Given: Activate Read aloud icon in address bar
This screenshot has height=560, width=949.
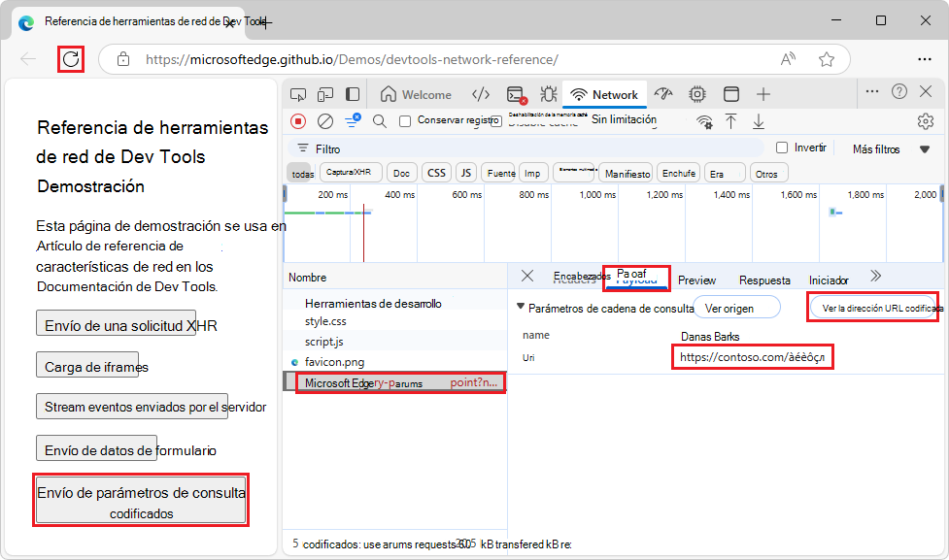Looking at the screenshot, I should pos(788,59).
